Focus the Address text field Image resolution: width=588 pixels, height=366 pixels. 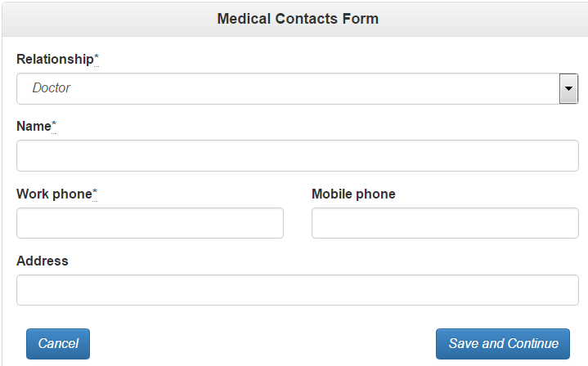[x=297, y=290]
